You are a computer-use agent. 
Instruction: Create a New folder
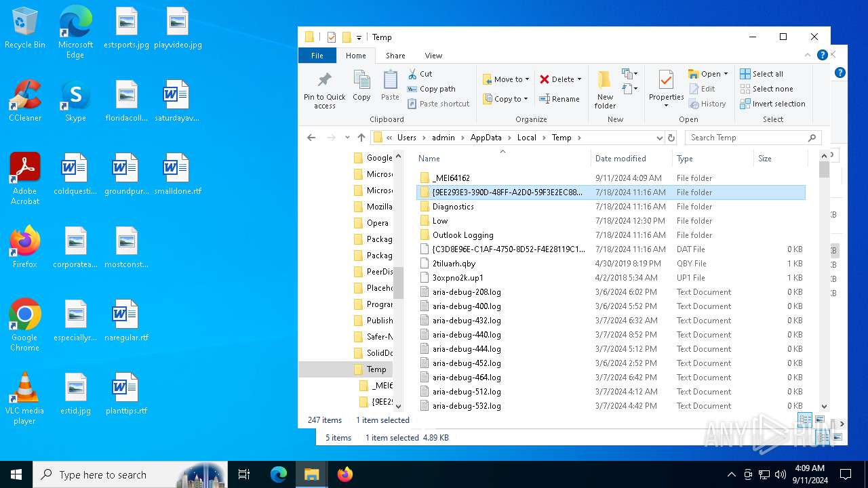pos(605,89)
